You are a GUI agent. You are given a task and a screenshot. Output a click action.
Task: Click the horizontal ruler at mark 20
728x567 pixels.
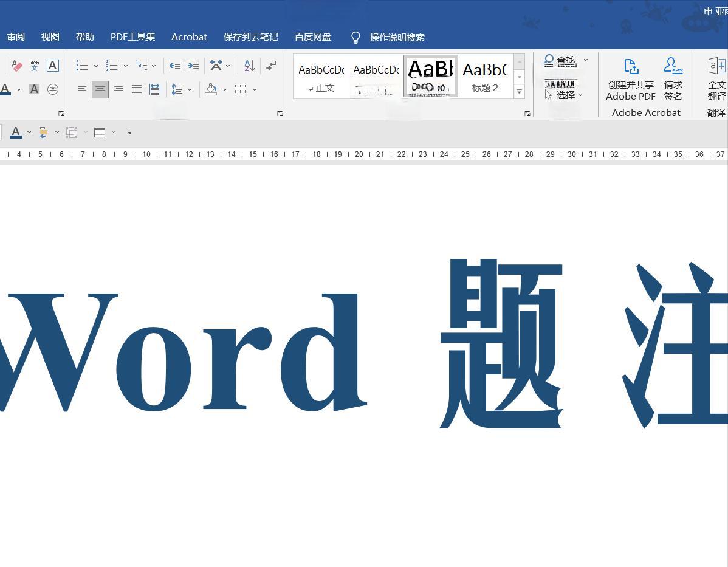(x=359, y=154)
